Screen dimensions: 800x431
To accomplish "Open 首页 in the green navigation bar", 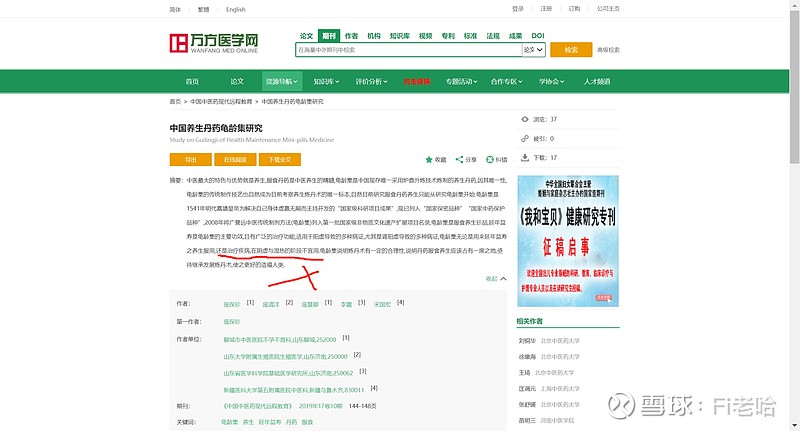I will [x=192, y=81].
